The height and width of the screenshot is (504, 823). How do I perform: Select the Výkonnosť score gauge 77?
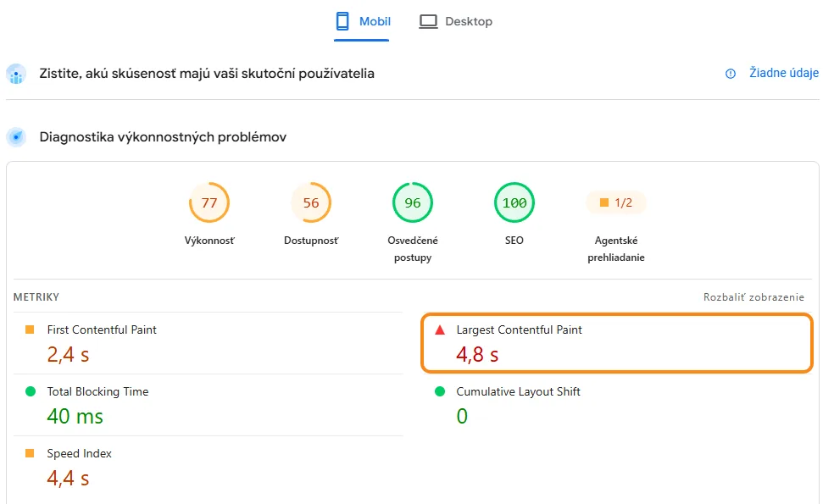point(209,202)
